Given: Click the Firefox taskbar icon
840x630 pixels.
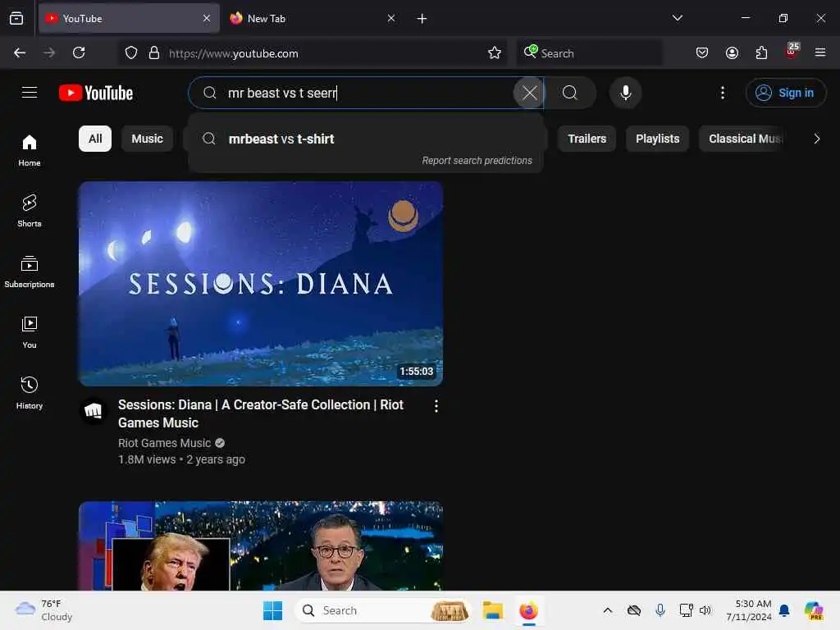Looking at the screenshot, I should coord(529,610).
